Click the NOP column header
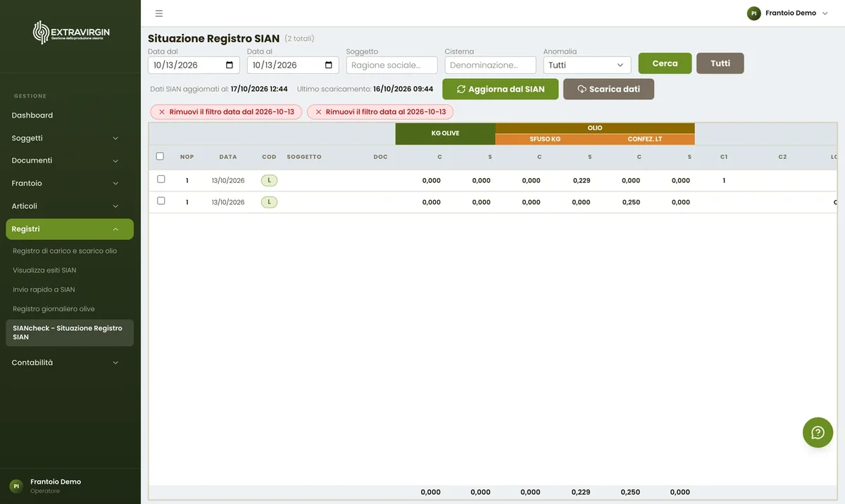845x504 pixels. coord(187,157)
